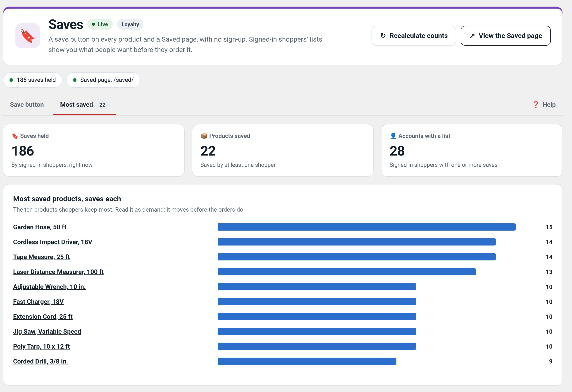The height and width of the screenshot is (392, 572).
Task: Open the Help link
Action: (x=544, y=104)
